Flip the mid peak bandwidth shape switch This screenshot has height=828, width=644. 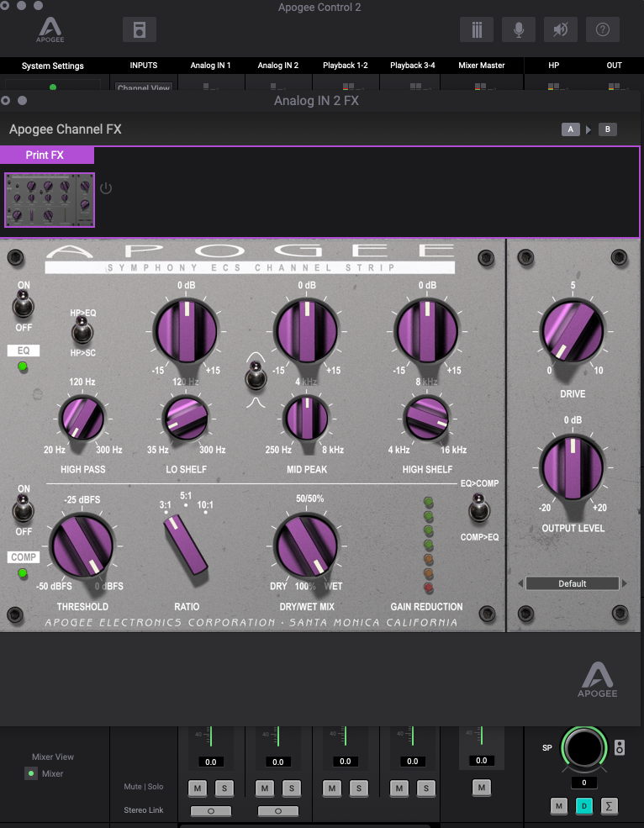(x=256, y=376)
